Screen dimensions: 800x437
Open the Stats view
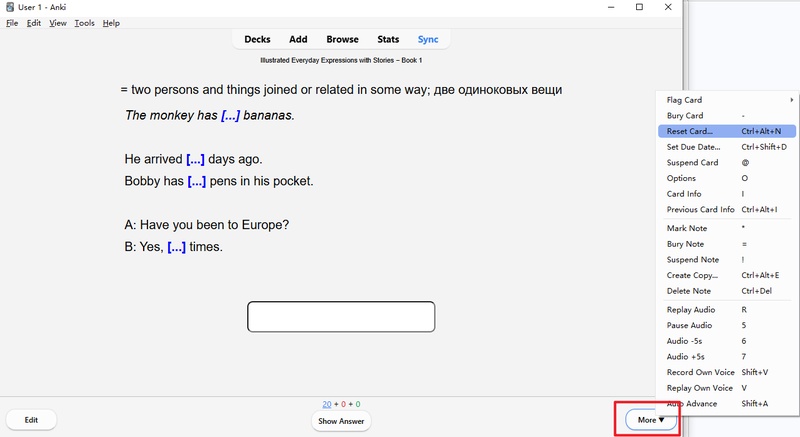388,39
